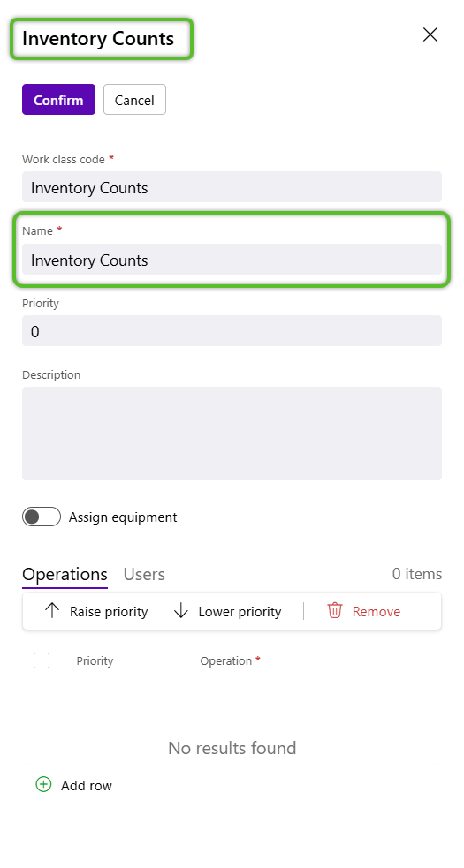Click the Lower priority label
464x868 pixels.
pos(240,612)
